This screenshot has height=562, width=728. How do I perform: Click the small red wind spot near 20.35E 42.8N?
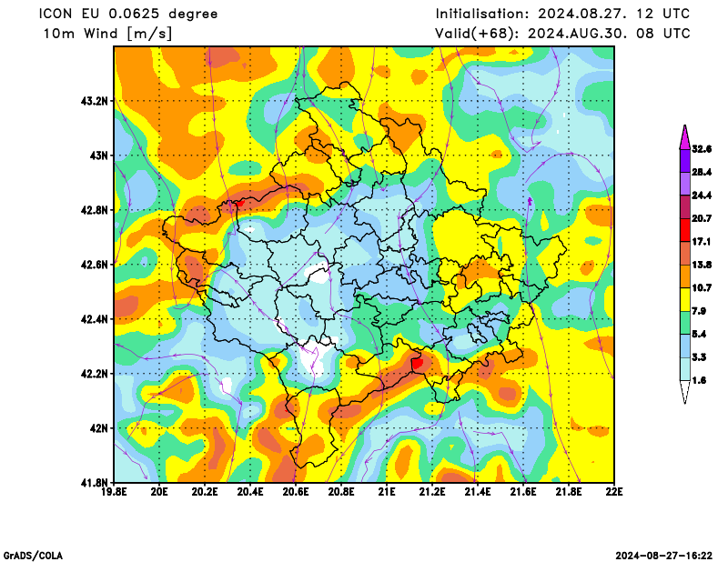(240, 203)
